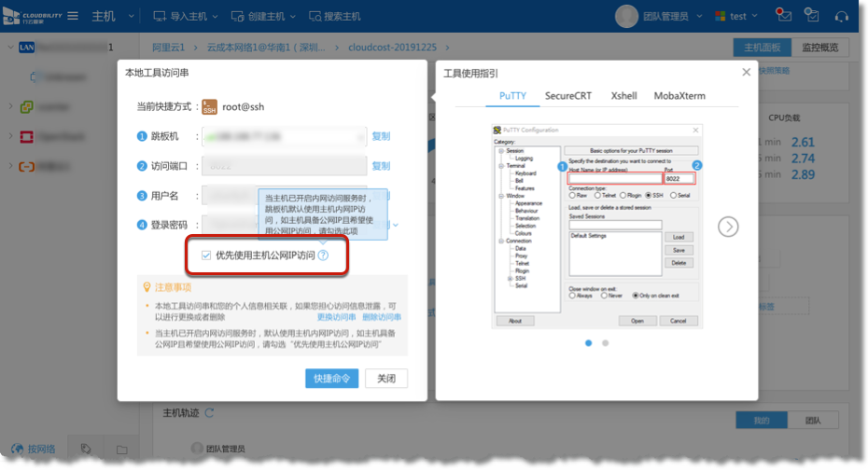868x470 pixels.
Task: Switch to the 主机面板 tab
Action: tap(763, 48)
